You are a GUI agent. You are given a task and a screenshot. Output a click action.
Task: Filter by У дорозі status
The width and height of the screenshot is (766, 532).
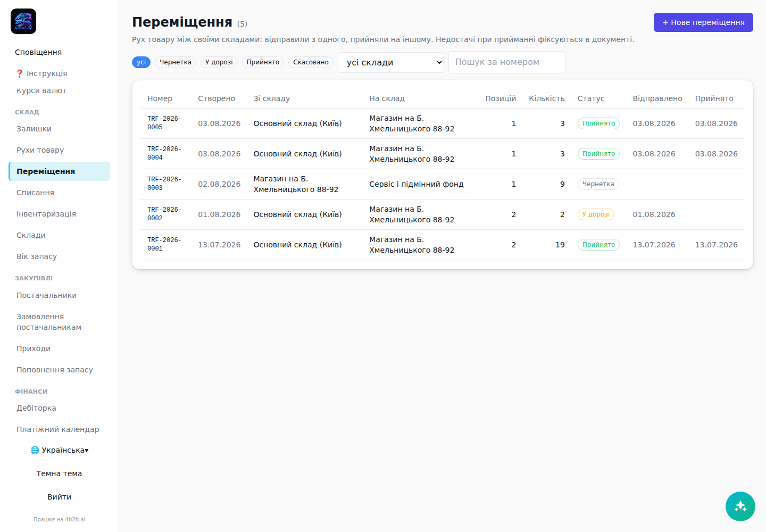[219, 62]
